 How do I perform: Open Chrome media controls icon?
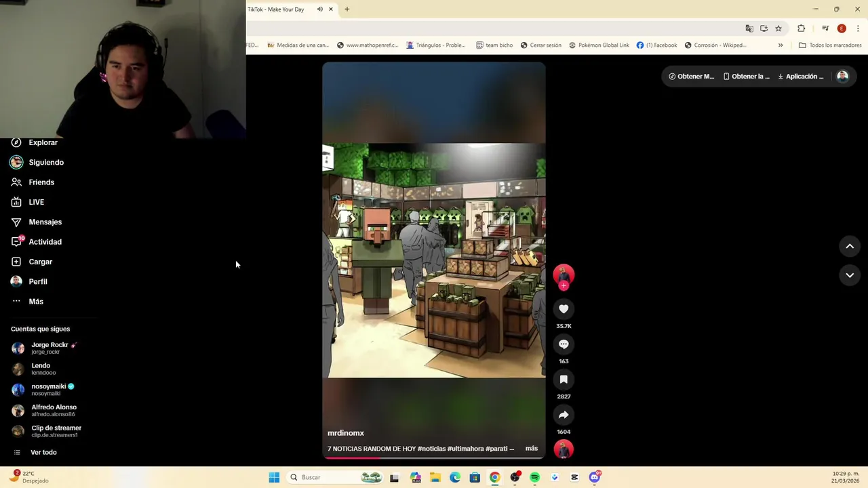[x=825, y=28]
